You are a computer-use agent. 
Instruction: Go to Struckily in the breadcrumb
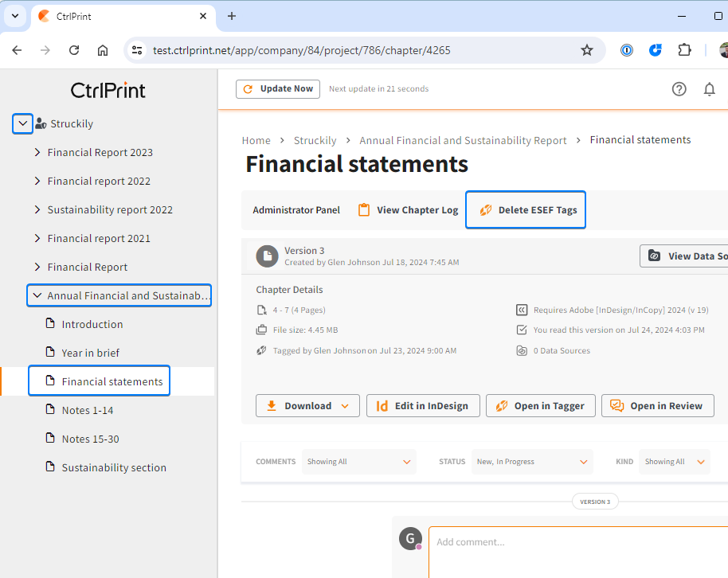coord(315,140)
